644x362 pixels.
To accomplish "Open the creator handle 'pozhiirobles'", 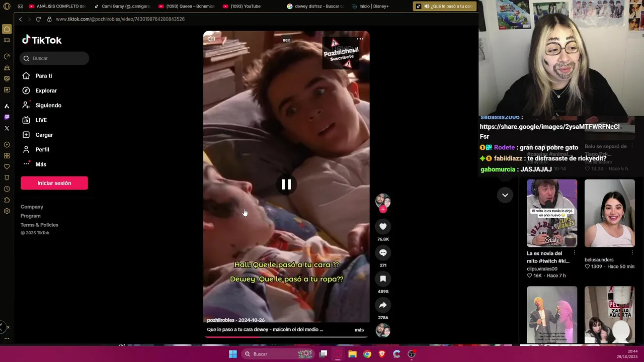I will [x=221, y=320].
